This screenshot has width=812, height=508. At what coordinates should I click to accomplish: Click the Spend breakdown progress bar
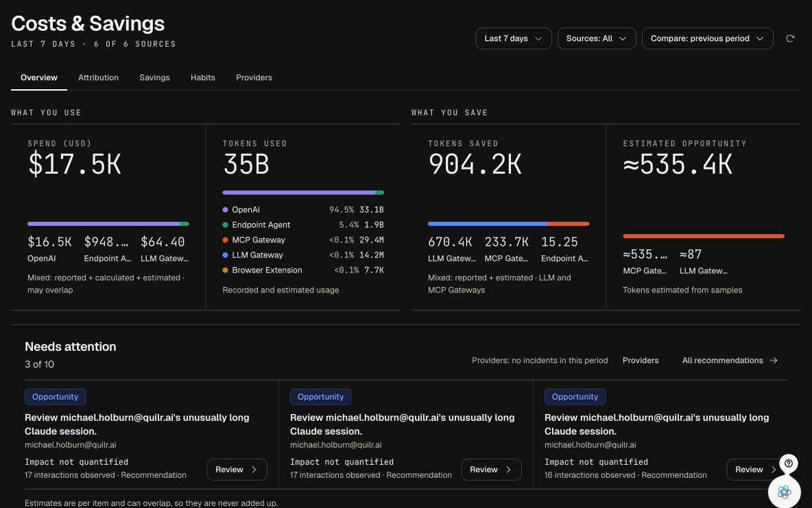[x=108, y=224]
